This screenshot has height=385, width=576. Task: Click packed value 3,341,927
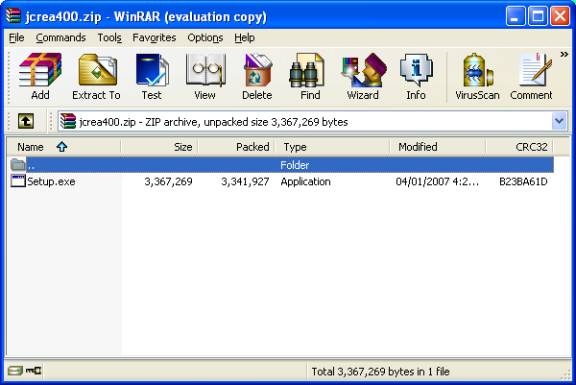pyautogui.click(x=245, y=181)
